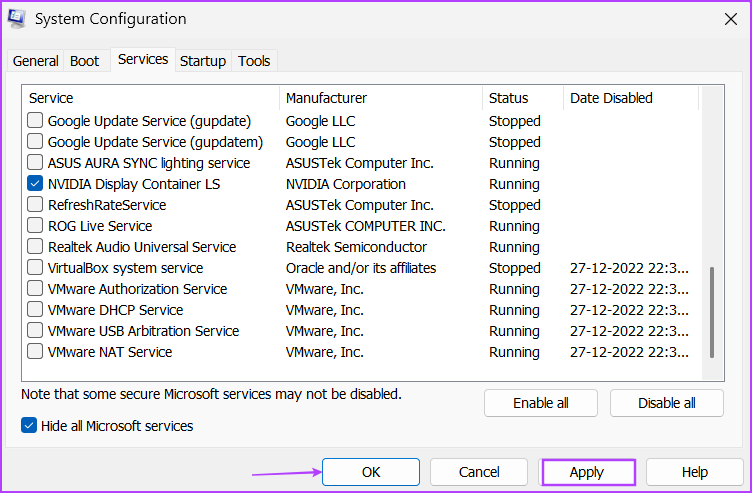Screen dimensions: 752x493
Task: Tick Google Update Service (gupdate) checkbox
Action: pos(35,121)
